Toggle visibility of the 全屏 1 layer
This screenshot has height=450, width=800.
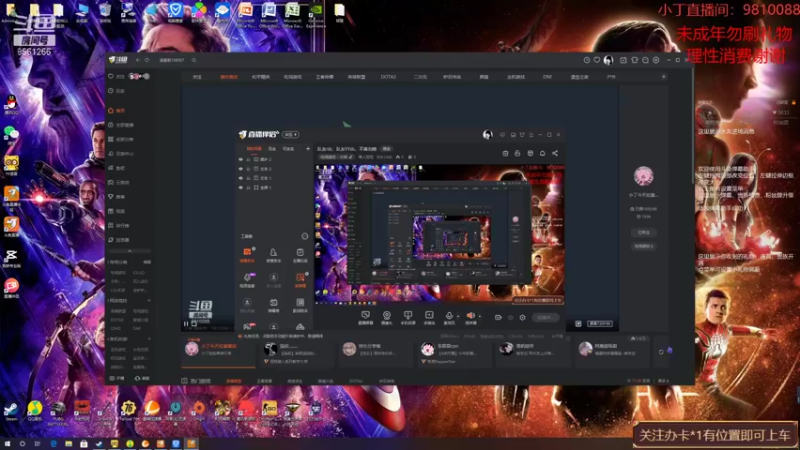(x=241, y=188)
